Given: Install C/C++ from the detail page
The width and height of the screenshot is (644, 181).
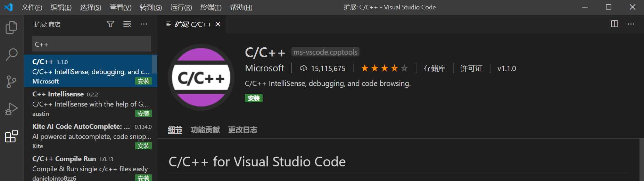Looking at the screenshot, I should [254, 98].
